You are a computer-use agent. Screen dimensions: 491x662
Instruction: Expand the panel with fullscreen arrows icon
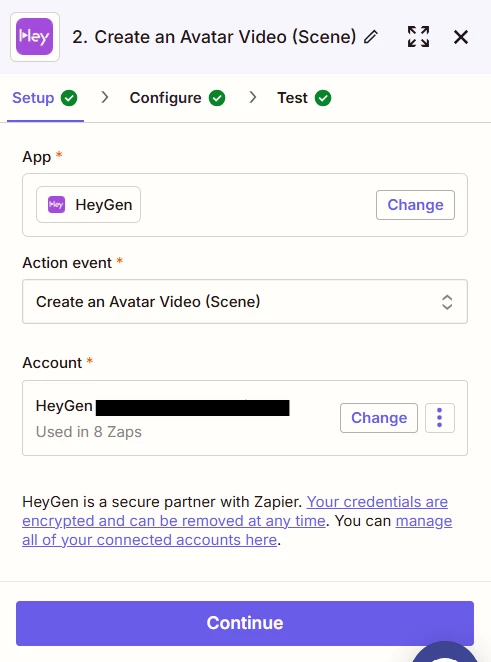[418, 37]
